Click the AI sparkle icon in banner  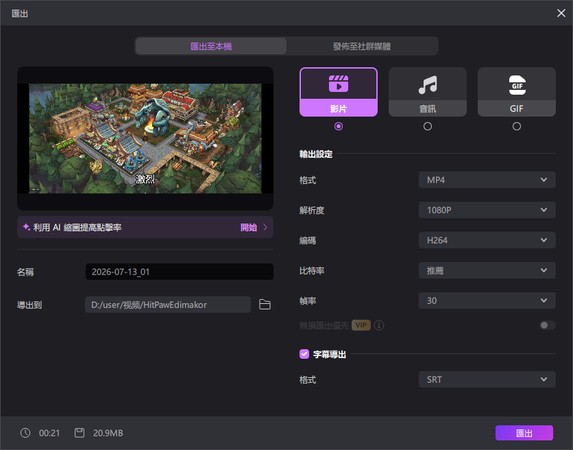click(26, 227)
